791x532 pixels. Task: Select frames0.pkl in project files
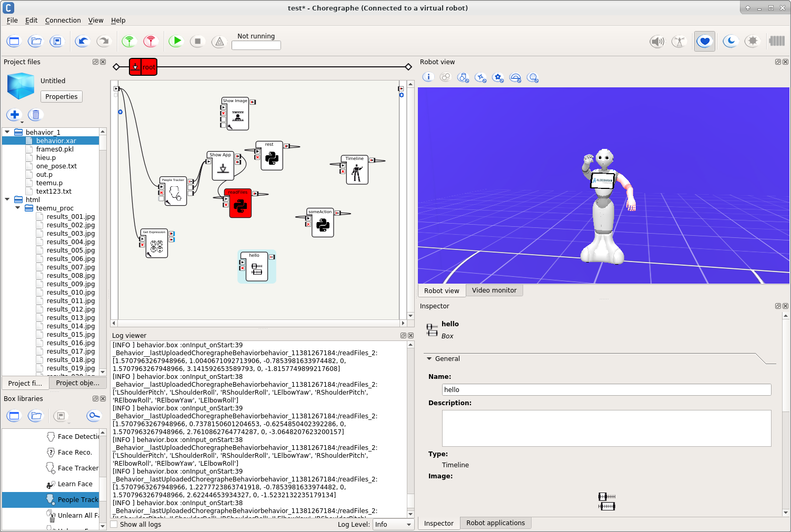[55, 149]
